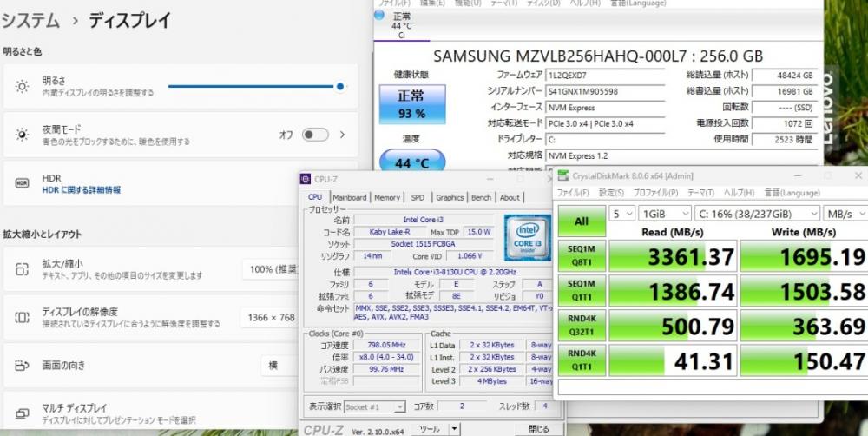Click the screen orientation (画面の向き) icon

click(x=23, y=366)
